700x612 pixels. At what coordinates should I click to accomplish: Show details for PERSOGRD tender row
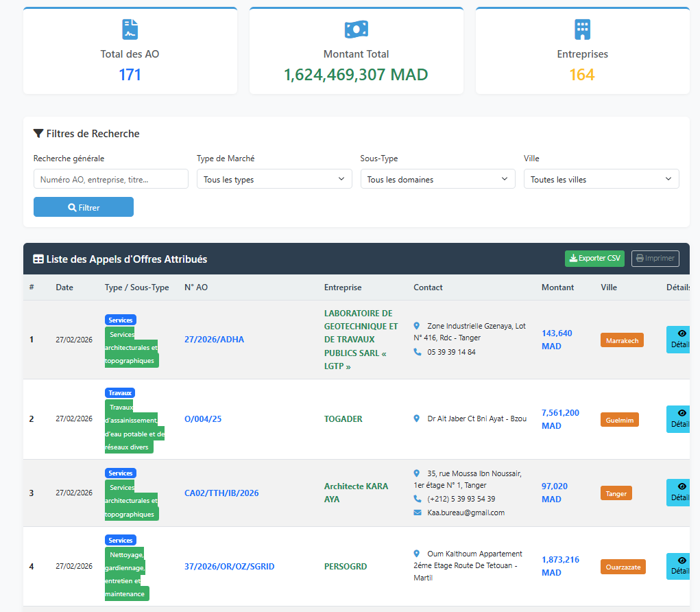click(681, 566)
